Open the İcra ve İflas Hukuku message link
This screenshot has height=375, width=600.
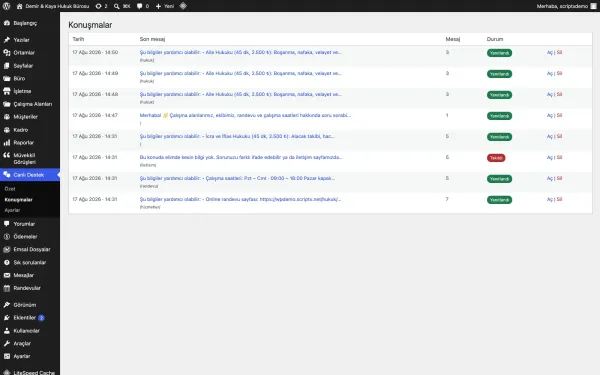click(x=237, y=136)
